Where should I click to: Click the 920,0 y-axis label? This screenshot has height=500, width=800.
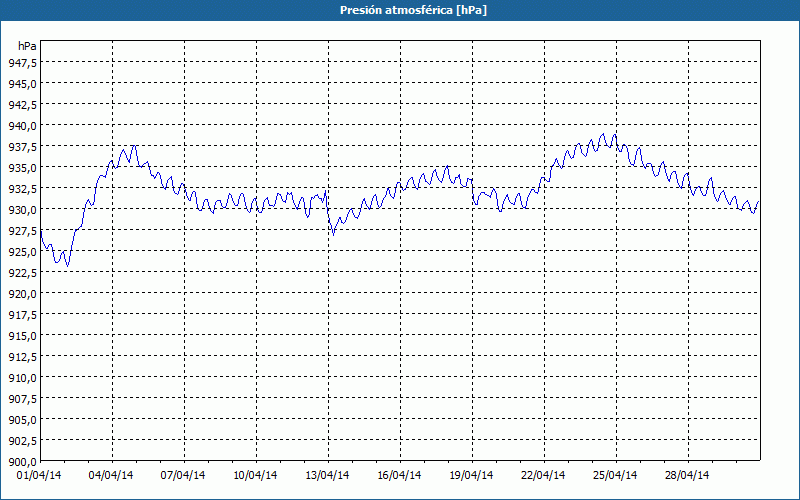pos(22,293)
